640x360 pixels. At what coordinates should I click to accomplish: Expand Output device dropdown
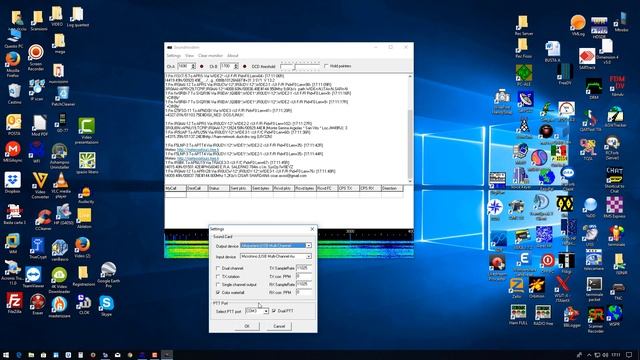click(x=309, y=245)
